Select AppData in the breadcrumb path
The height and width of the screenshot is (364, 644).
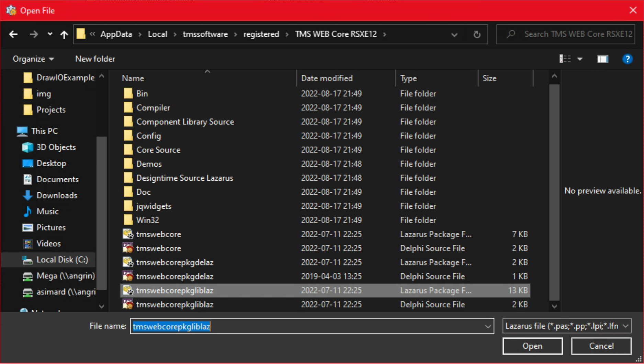click(116, 34)
